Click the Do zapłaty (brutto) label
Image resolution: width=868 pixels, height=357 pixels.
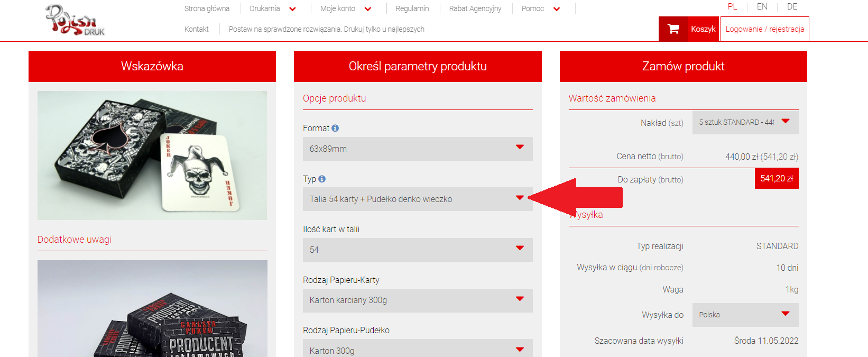click(651, 180)
